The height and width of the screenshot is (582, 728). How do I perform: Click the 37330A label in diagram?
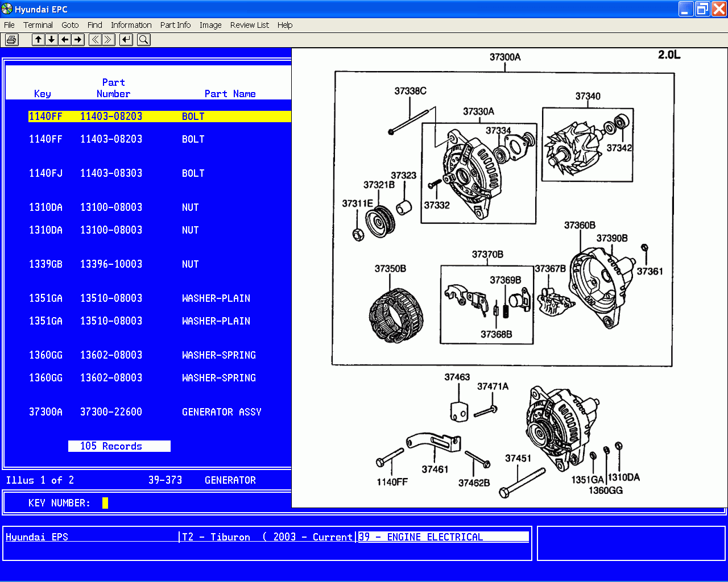tap(478, 111)
